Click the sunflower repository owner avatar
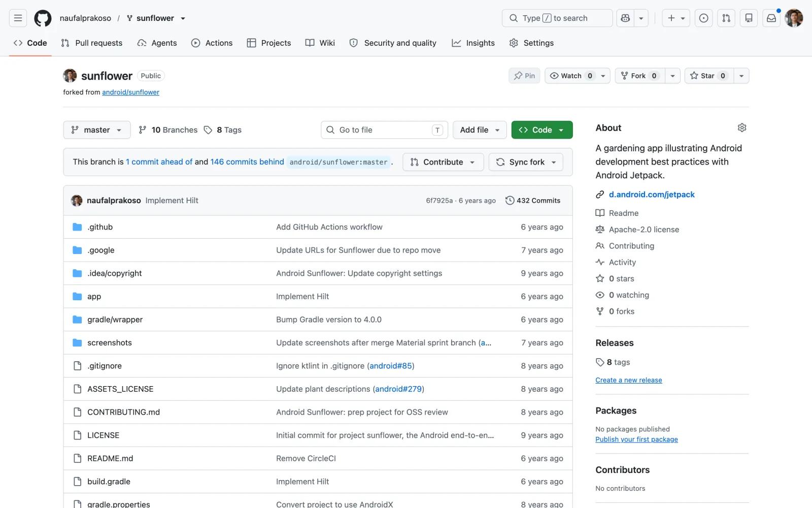812x508 pixels. (70, 76)
